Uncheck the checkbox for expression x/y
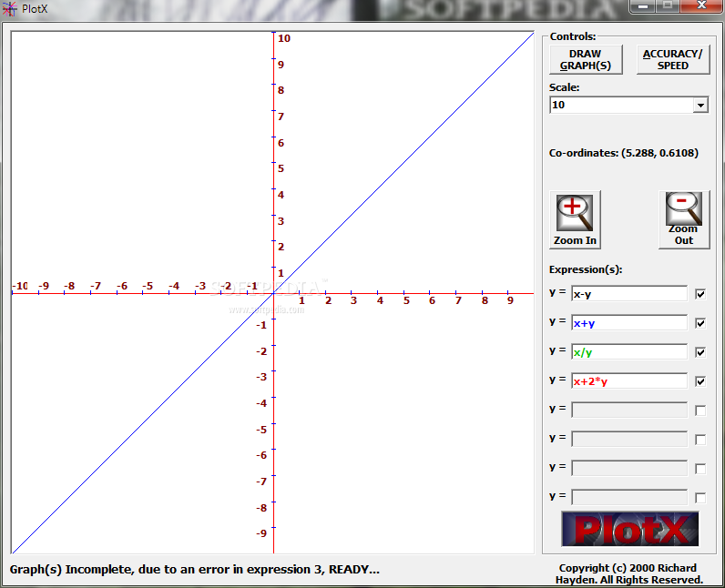 pos(700,352)
